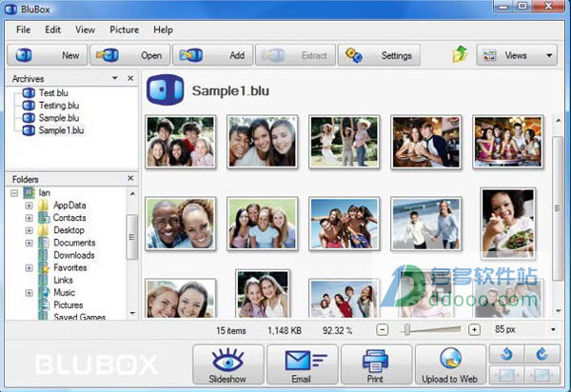Select thumbnail of couple at restaurant
Screen dimensions: 571x392
[426, 142]
